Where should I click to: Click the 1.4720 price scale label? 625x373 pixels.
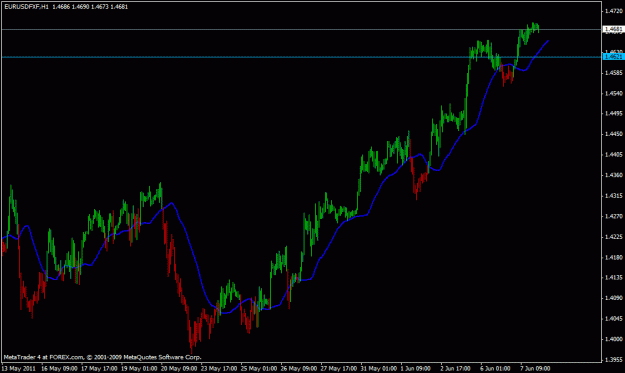click(x=614, y=11)
